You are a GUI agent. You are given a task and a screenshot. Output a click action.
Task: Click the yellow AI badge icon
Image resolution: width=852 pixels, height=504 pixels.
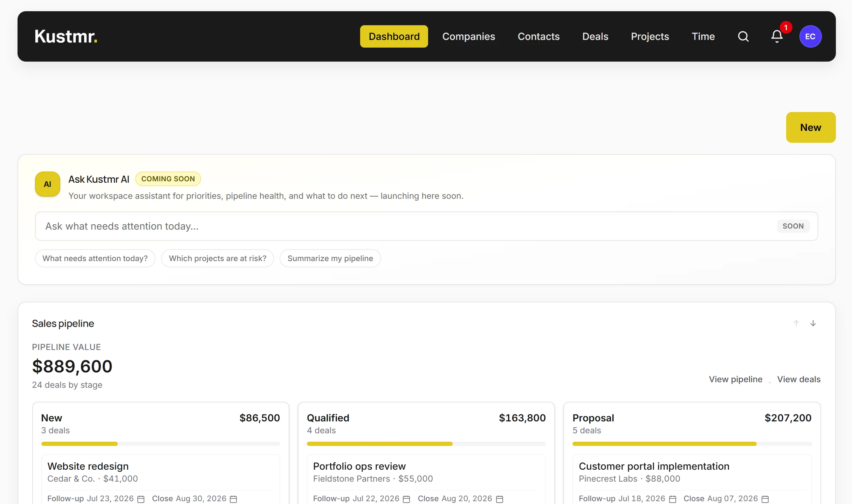pyautogui.click(x=48, y=184)
